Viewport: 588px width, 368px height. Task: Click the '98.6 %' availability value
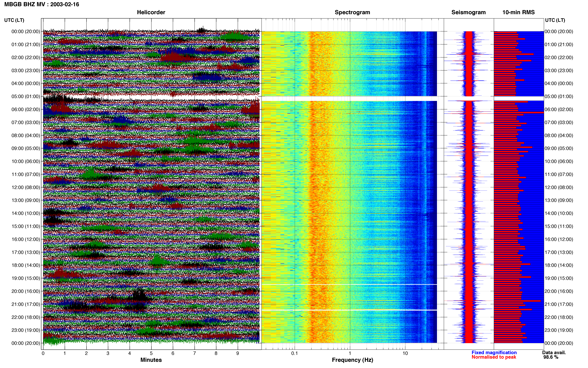(x=551, y=357)
